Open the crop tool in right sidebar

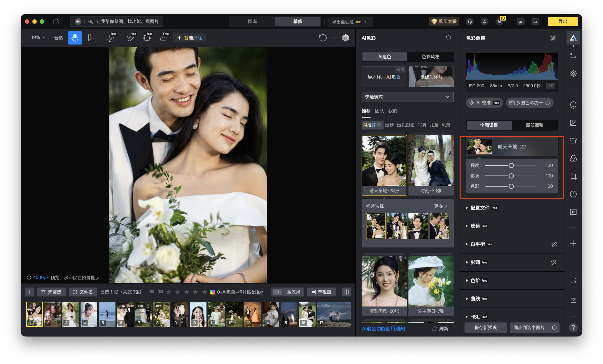click(573, 176)
